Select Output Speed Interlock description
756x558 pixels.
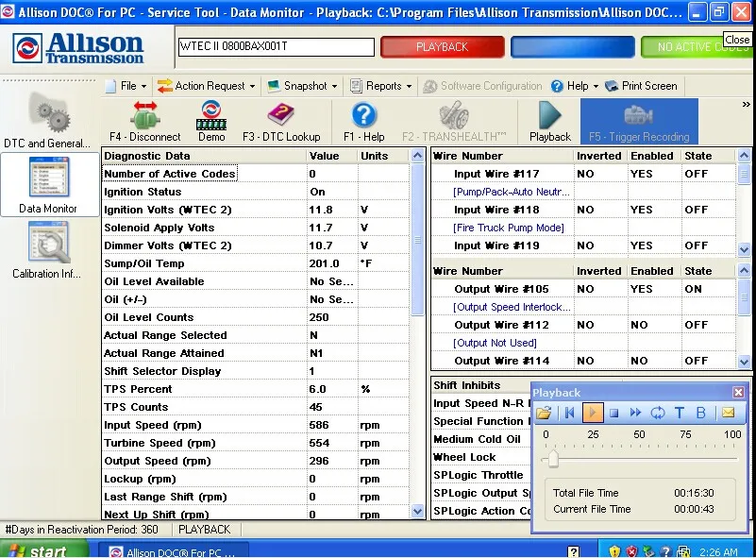click(x=512, y=307)
